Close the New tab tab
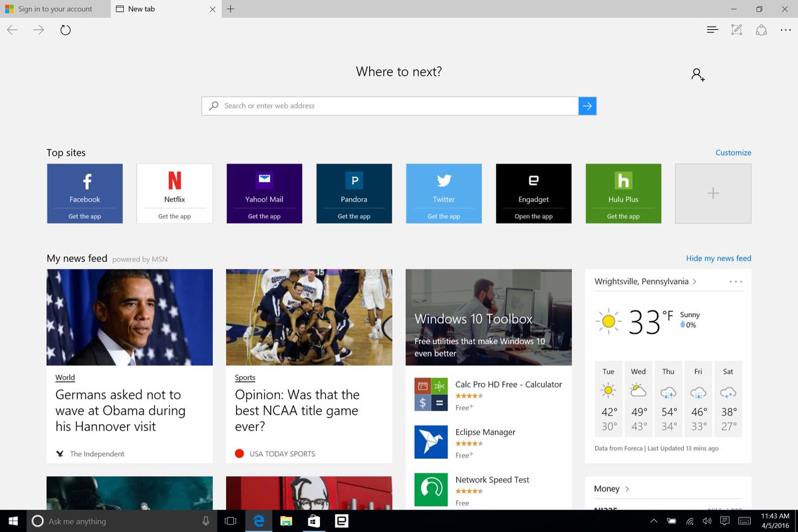This screenshot has width=798, height=532. (212, 9)
